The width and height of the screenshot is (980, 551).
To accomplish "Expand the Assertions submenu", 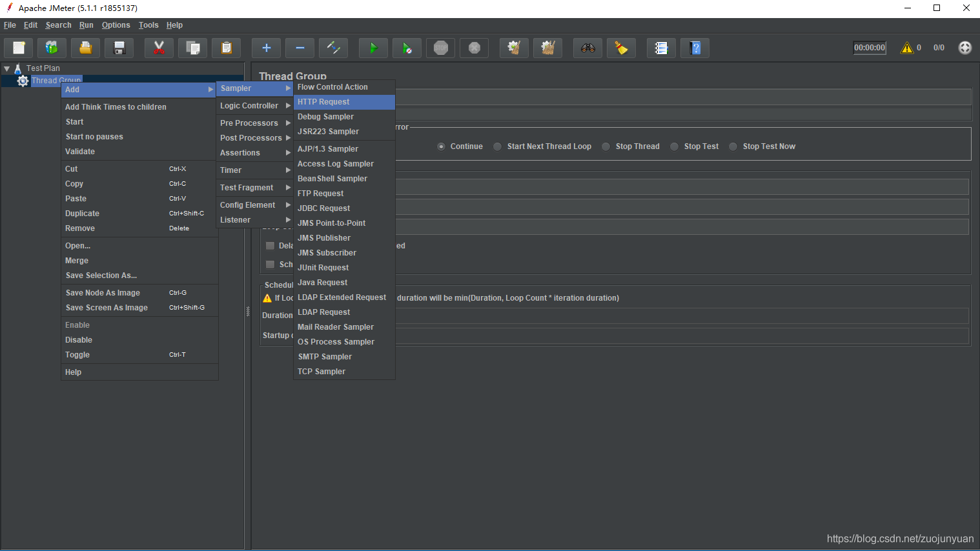I will click(x=254, y=153).
